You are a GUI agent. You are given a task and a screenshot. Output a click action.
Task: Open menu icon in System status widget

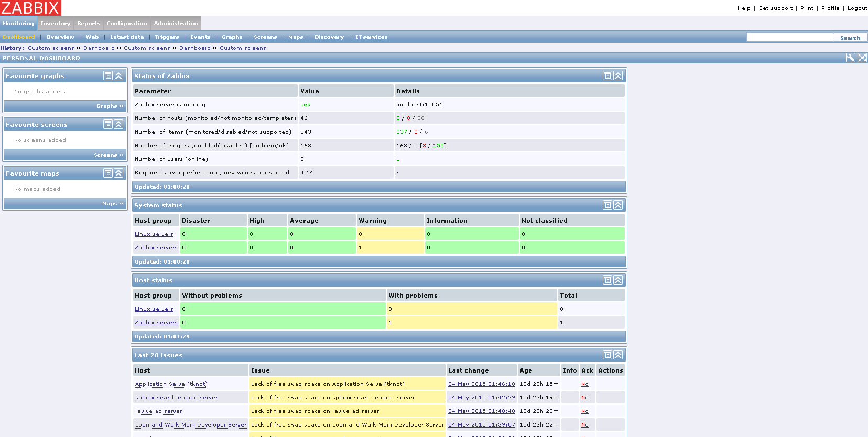pos(607,205)
